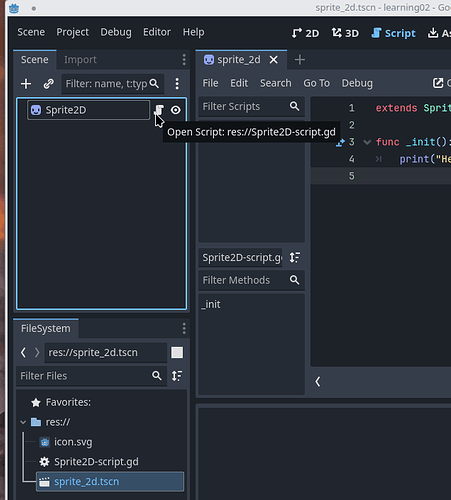Open the file sort options in FileSystem

(x=177, y=376)
